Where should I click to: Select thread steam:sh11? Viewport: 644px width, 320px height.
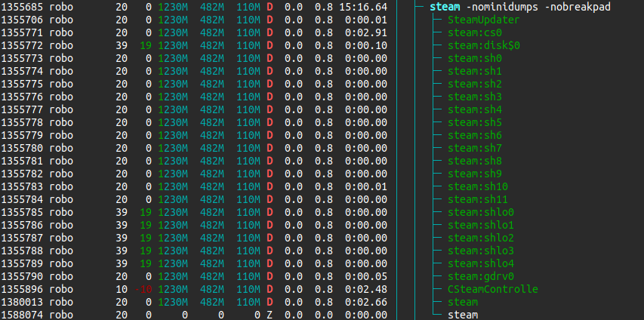click(x=478, y=199)
